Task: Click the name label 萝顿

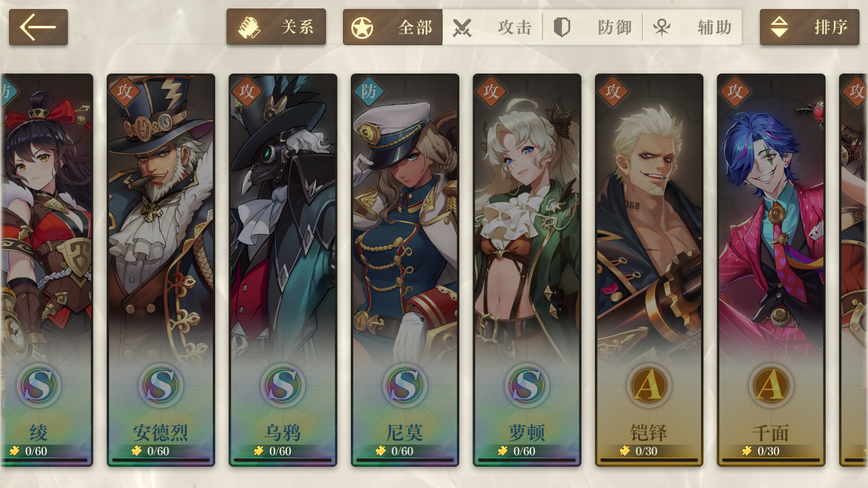Action: 527,433
